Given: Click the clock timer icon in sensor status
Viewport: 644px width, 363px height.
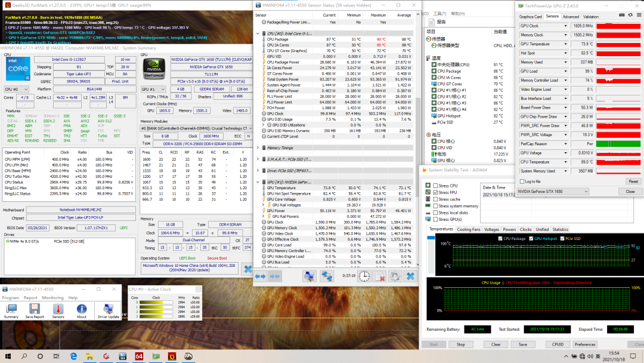Looking at the screenshot, I should tap(364, 276).
